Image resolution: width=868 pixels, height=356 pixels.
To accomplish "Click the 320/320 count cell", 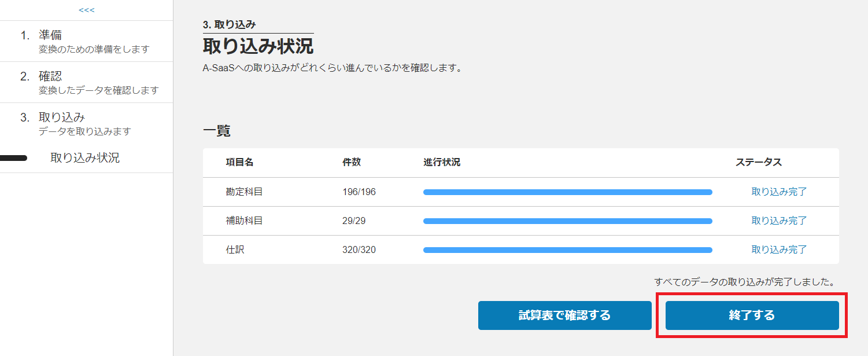I will click(359, 249).
